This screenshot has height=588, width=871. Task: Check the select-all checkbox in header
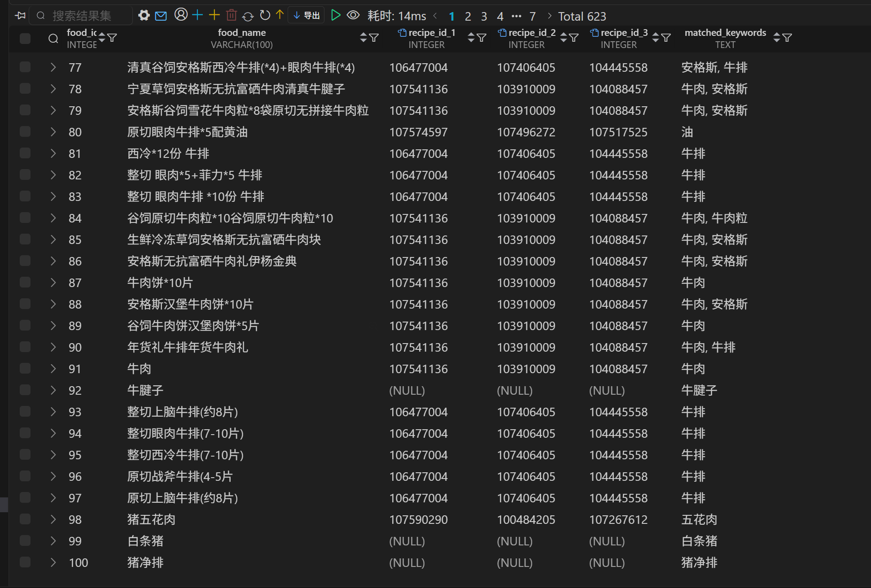click(x=25, y=39)
